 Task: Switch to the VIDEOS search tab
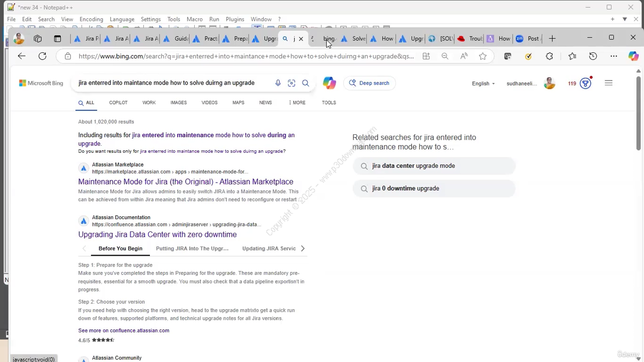click(209, 103)
